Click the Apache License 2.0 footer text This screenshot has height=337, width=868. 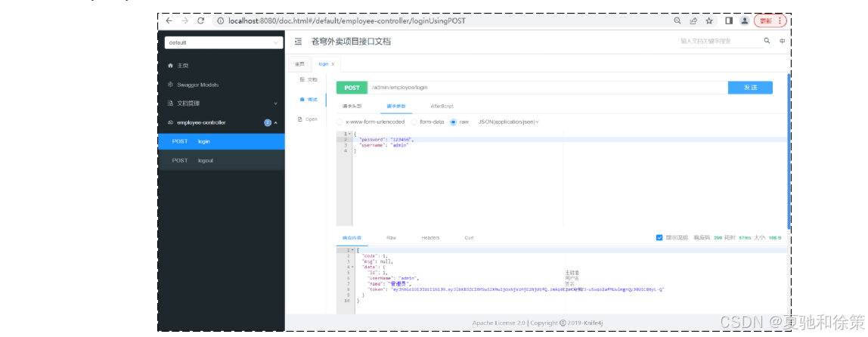coord(498,323)
